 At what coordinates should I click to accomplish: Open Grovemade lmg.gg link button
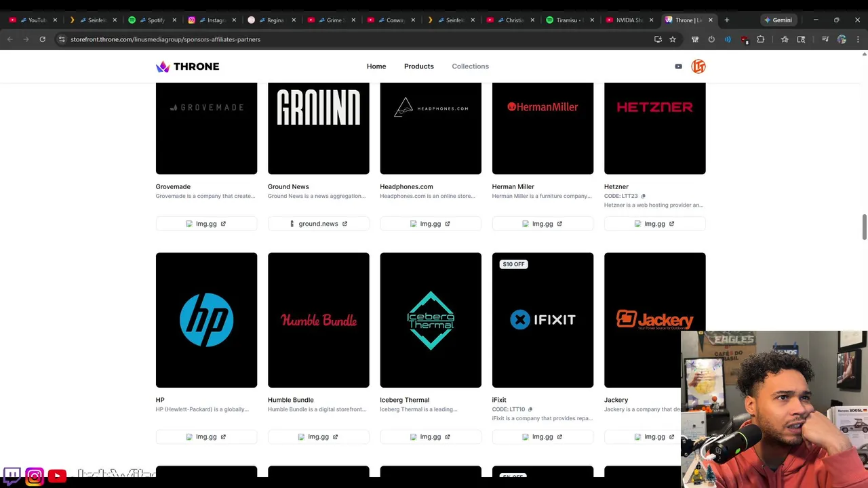206,224
